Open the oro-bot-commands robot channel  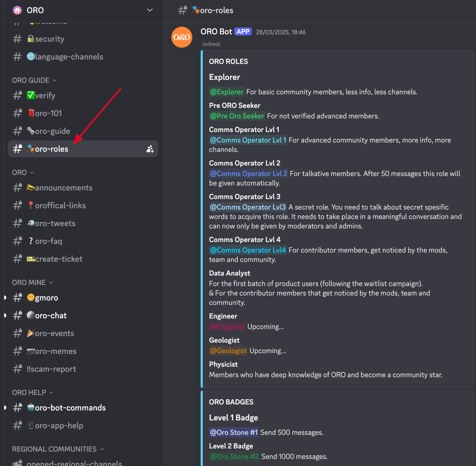pyautogui.click(x=70, y=408)
